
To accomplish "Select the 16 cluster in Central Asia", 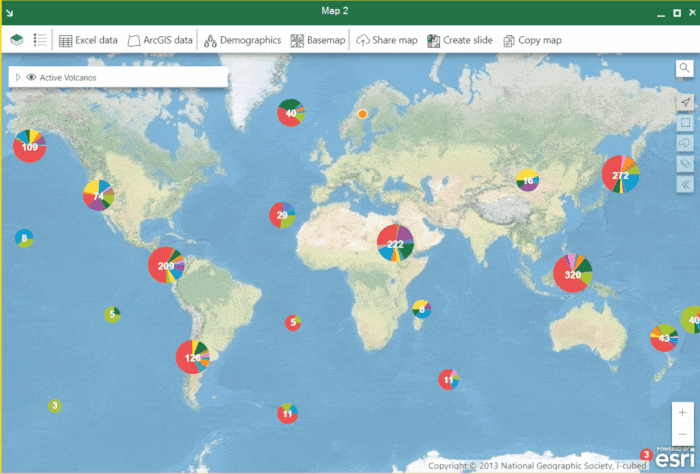I will pos(528,180).
